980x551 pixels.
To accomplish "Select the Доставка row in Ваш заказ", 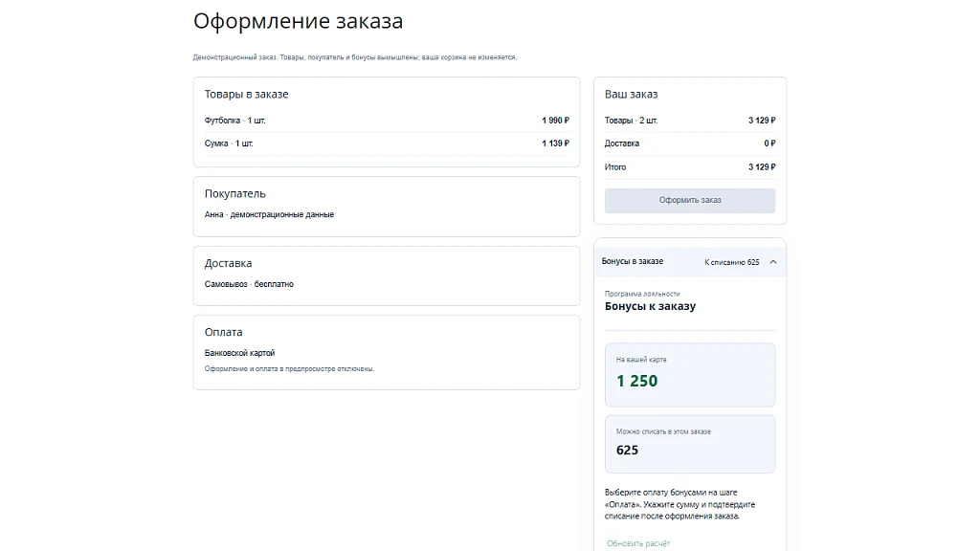I will tap(689, 143).
